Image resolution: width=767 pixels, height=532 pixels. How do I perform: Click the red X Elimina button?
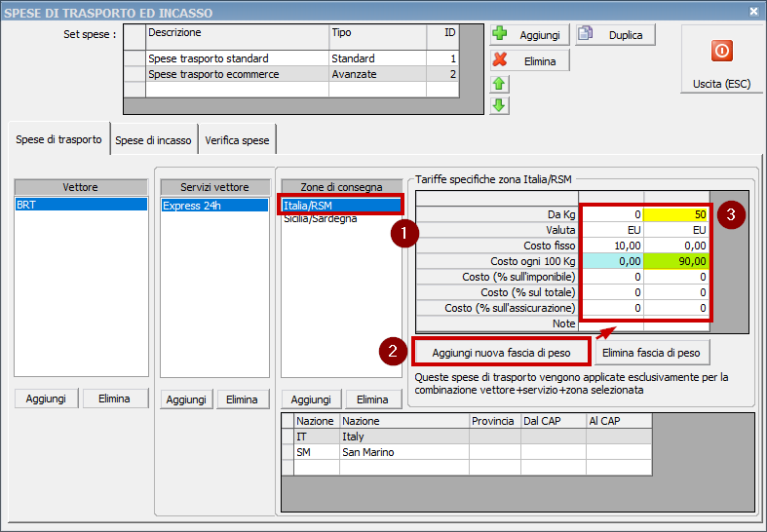(530, 60)
